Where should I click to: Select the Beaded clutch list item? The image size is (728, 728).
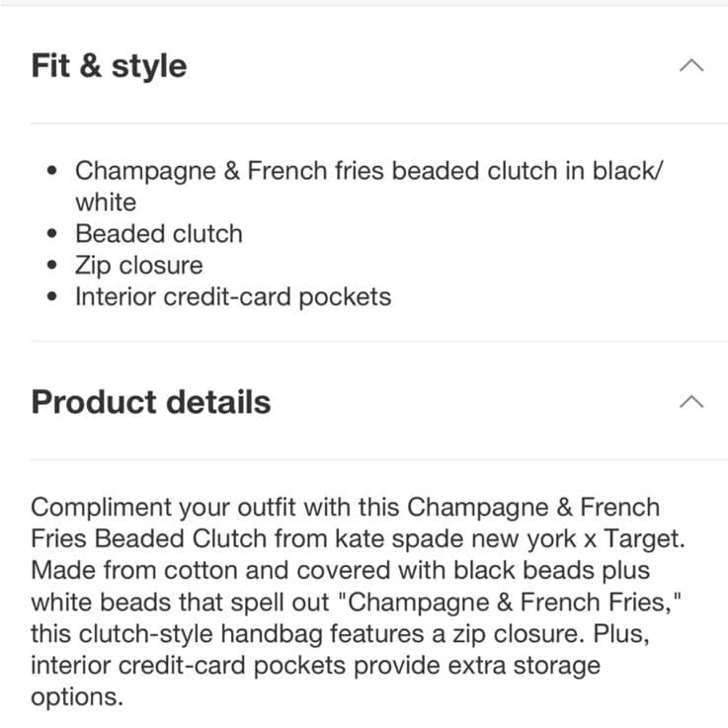(159, 233)
